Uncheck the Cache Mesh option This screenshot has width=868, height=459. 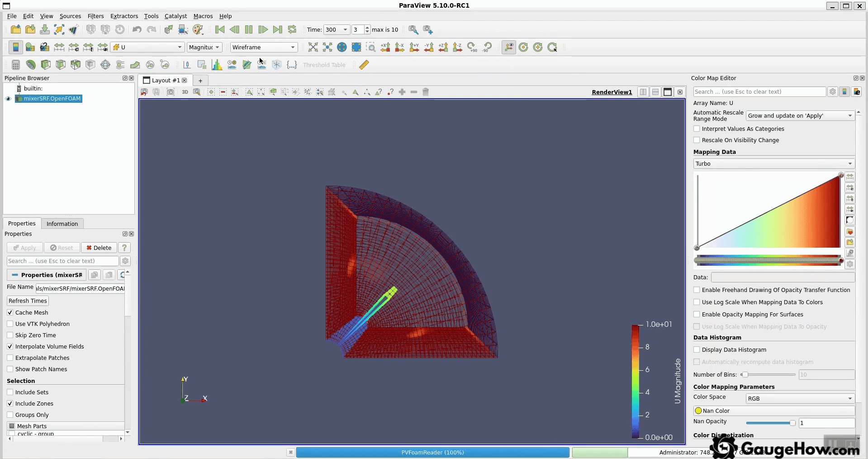click(10, 312)
